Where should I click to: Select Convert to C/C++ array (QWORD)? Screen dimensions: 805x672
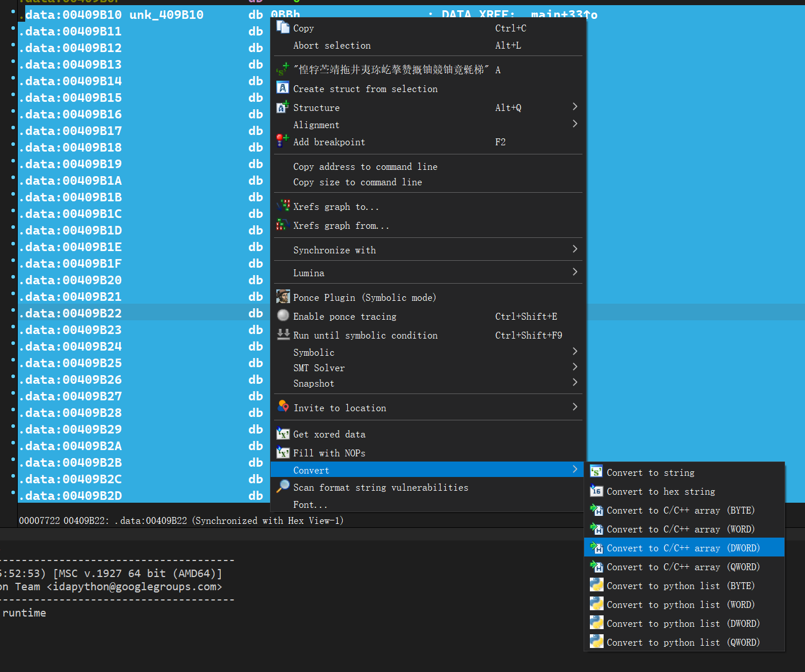[x=685, y=567]
